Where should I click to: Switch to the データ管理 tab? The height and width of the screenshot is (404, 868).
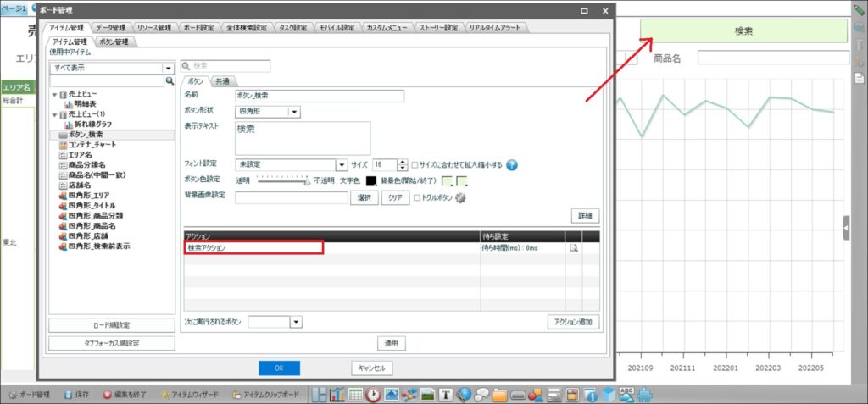pyautogui.click(x=110, y=27)
